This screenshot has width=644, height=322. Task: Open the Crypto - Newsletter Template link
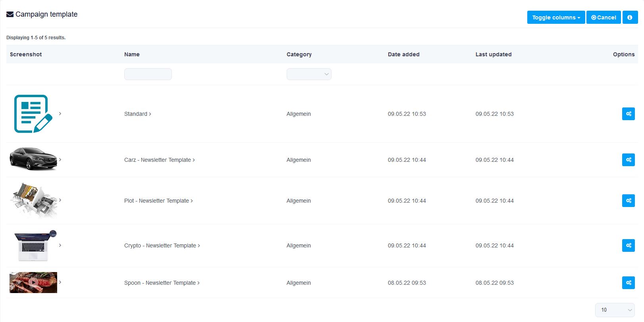pos(160,245)
